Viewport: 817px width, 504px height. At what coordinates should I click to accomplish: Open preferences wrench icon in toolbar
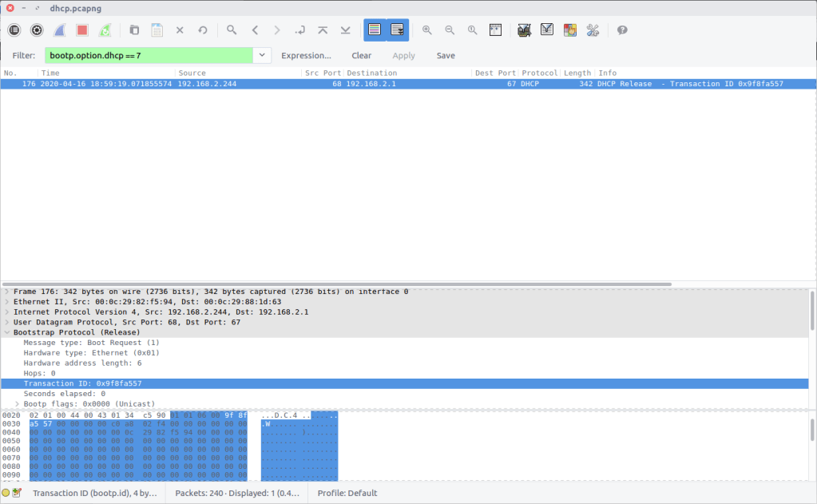[x=593, y=30]
